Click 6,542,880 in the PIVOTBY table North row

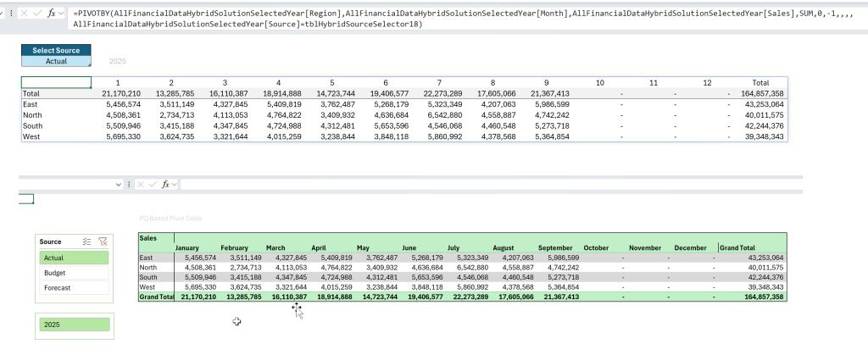coord(444,115)
